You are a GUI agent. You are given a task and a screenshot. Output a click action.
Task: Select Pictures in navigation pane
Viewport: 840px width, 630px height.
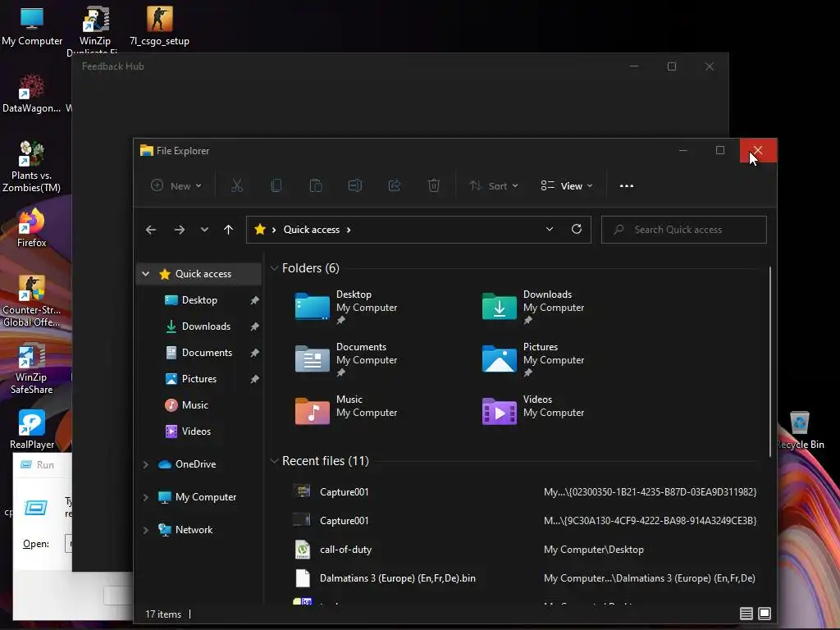(199, 379)
